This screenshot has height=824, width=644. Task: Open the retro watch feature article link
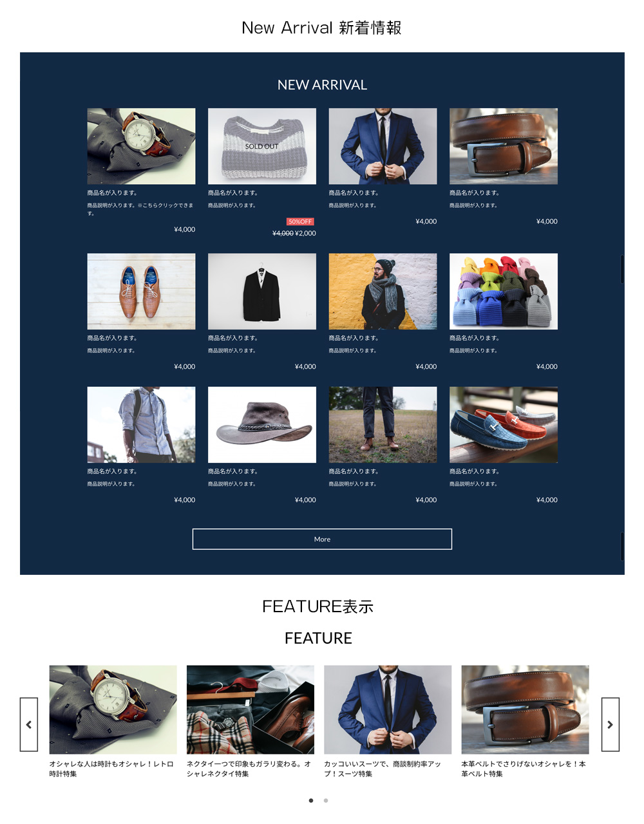[x=111, y=769]
